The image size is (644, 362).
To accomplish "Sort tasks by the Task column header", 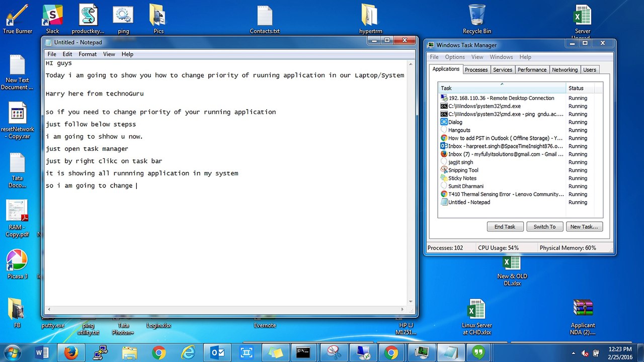I will point(502,88).
